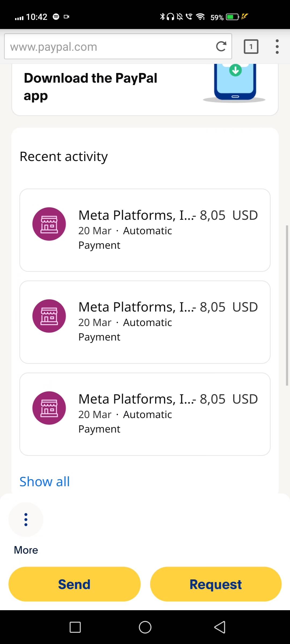Tap first Meta Platforms merchant icon

(49, 224)
